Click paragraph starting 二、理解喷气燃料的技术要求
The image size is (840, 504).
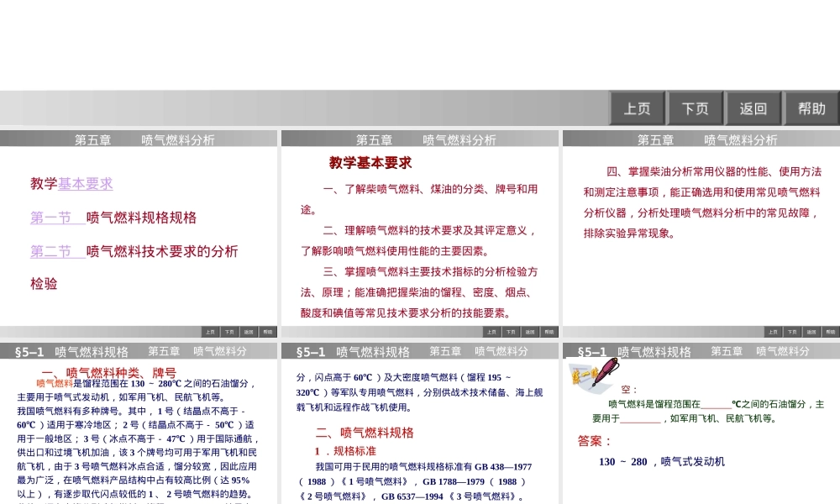click(x=419, y=240)
